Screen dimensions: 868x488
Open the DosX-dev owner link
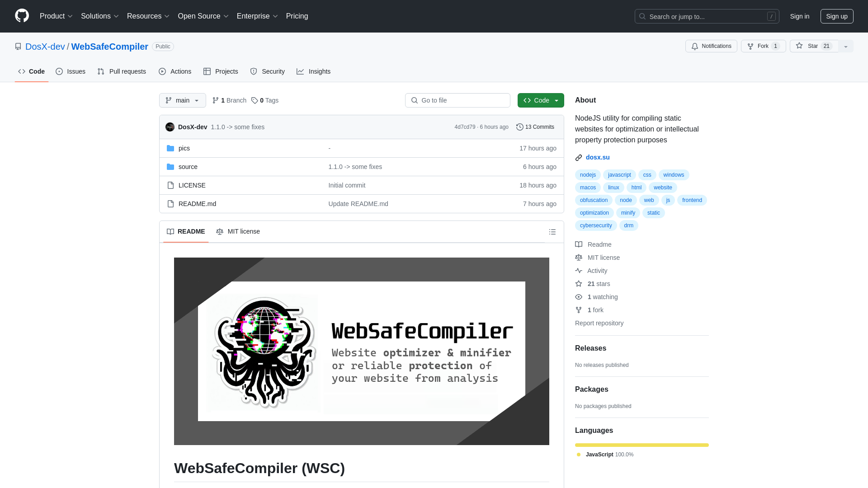[x=45, y=47]
